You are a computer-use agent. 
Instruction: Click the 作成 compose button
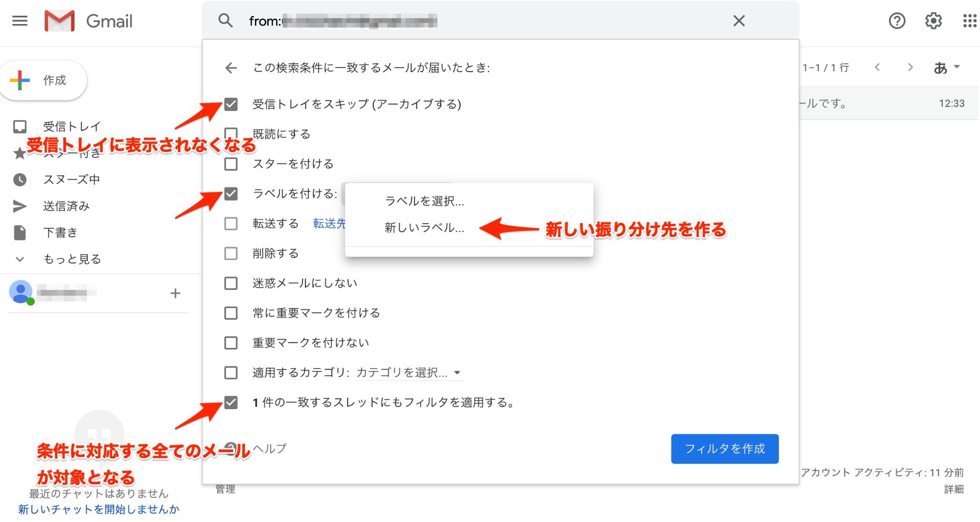pyautogui.click(x=44, y=80)
